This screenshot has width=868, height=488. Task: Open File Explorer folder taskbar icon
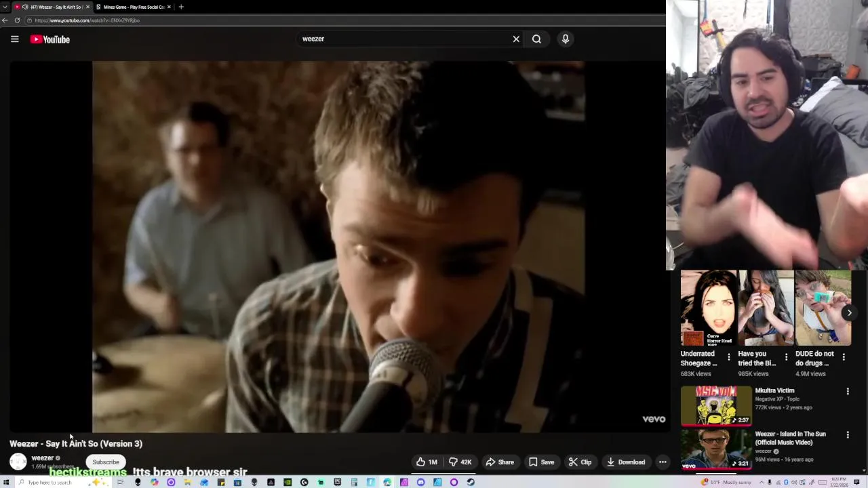(x=187, y=482)
